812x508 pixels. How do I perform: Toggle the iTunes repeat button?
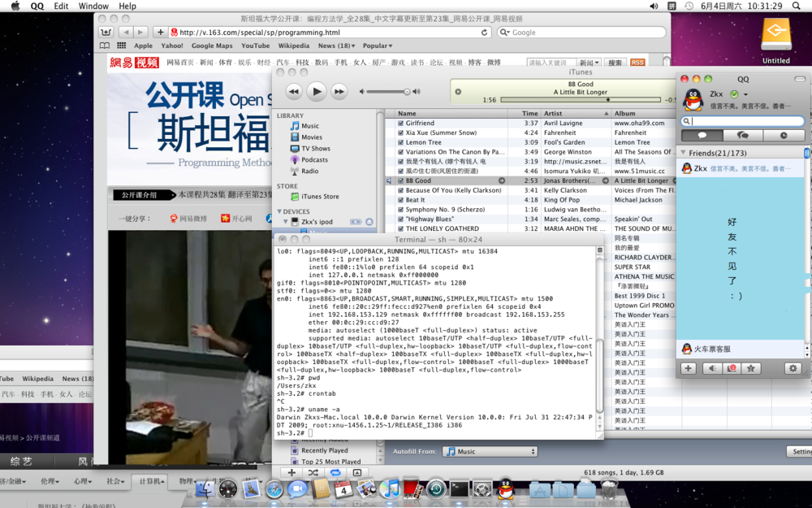click(335, 473)
